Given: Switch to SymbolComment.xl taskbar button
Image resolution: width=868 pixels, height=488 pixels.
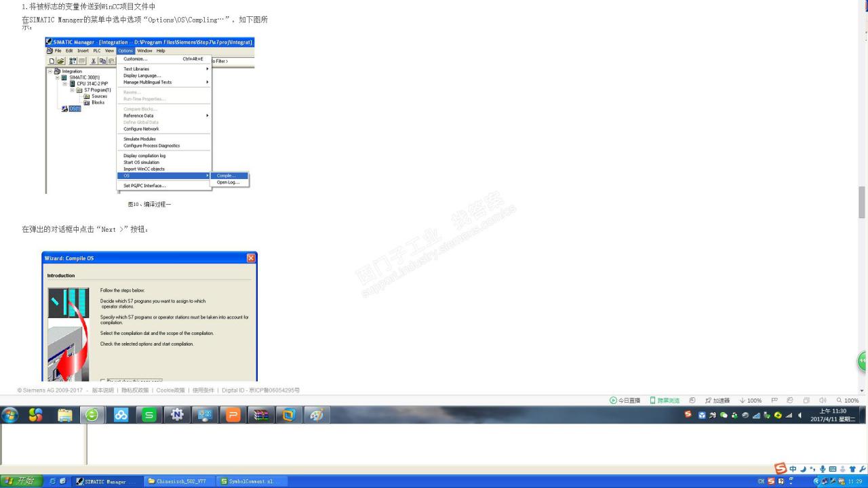Looking at the screenshot, I should click(x=252, y=481).
